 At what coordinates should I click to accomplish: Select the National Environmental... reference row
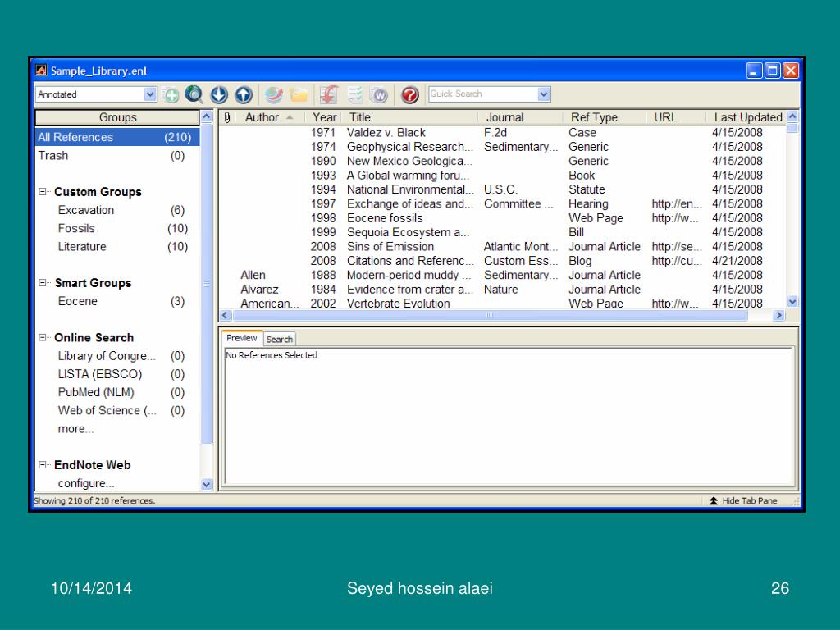pos(501,189)
